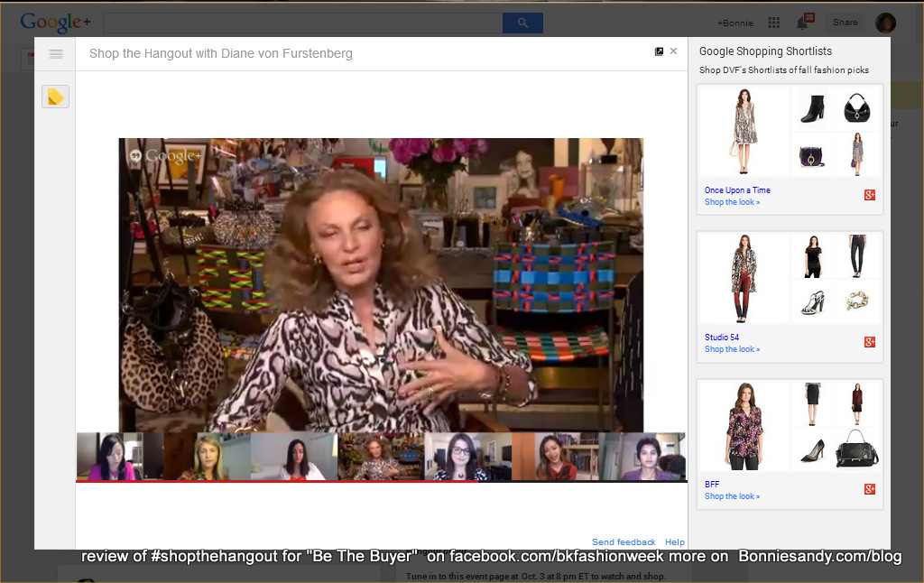The width and height of the screenshot is (924, 583).
Task: Select the dark skinny jeans product
Action: click(x=857, y=255)
